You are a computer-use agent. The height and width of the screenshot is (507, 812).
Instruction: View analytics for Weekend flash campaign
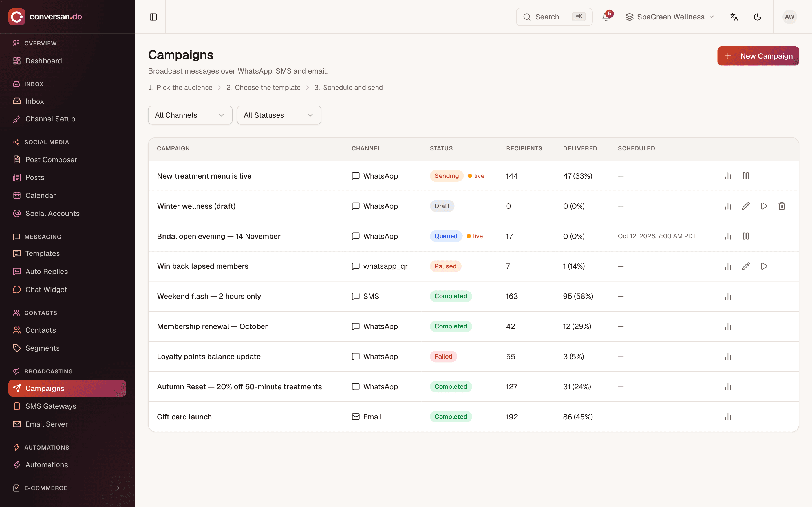tap(728, 296)
